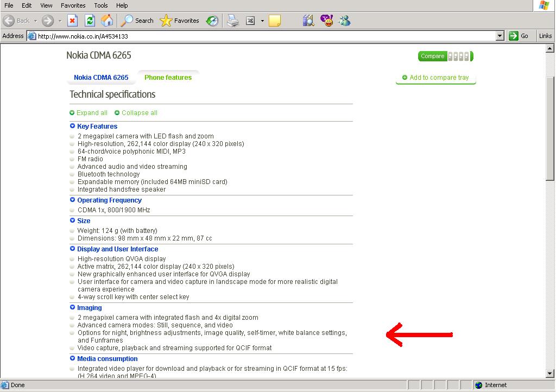Go to the Home page icon
556x392 pixels.
click(x=107, y=21)
